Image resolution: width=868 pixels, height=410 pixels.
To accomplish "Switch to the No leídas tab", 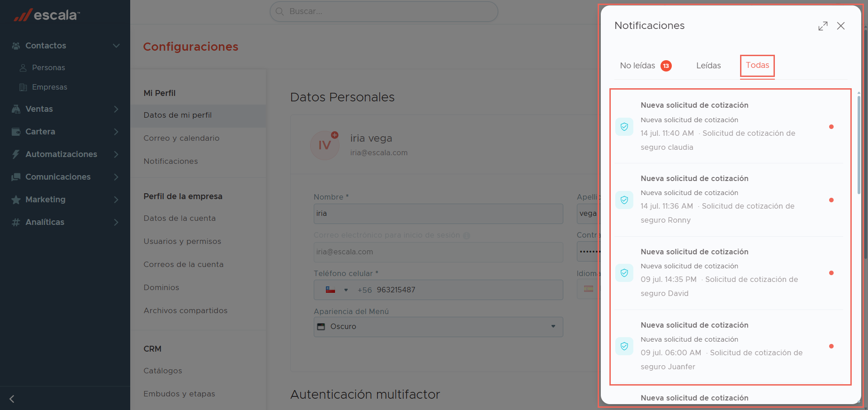I will coord(646,66).
